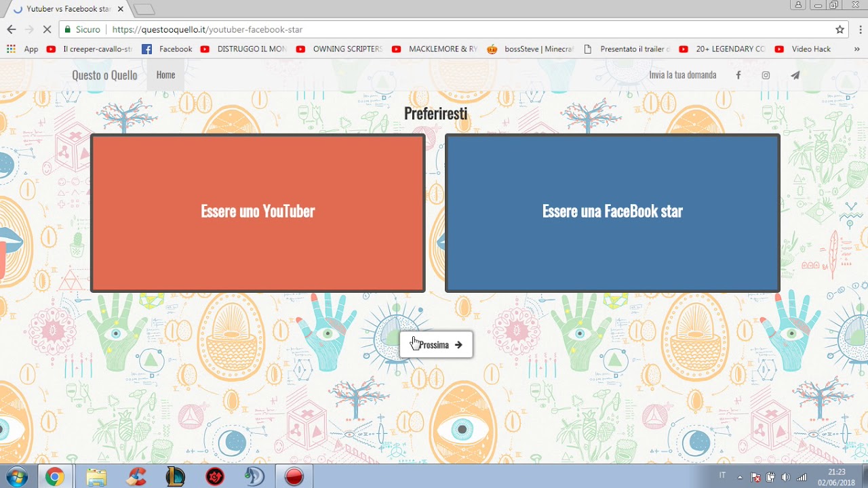
Task: Open the network signal tray icon
Action: click(x=802, y=477)
